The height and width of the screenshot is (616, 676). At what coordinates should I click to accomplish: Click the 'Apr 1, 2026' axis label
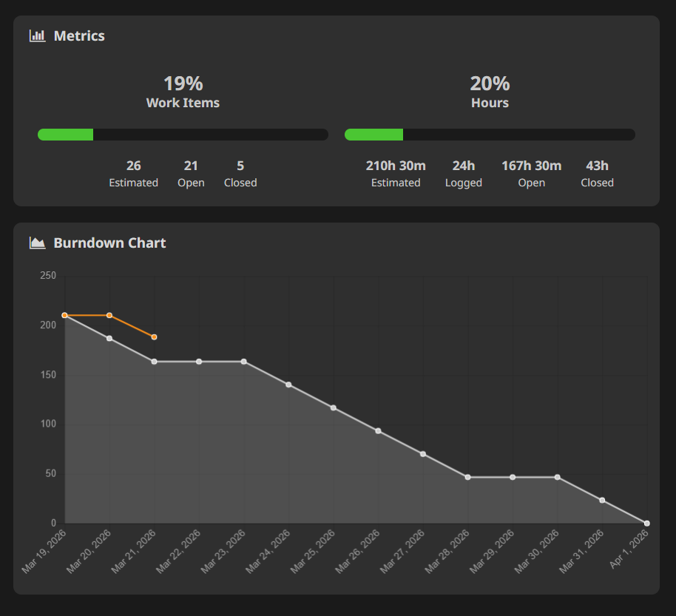pyautogui.click(x=629, y=549)
